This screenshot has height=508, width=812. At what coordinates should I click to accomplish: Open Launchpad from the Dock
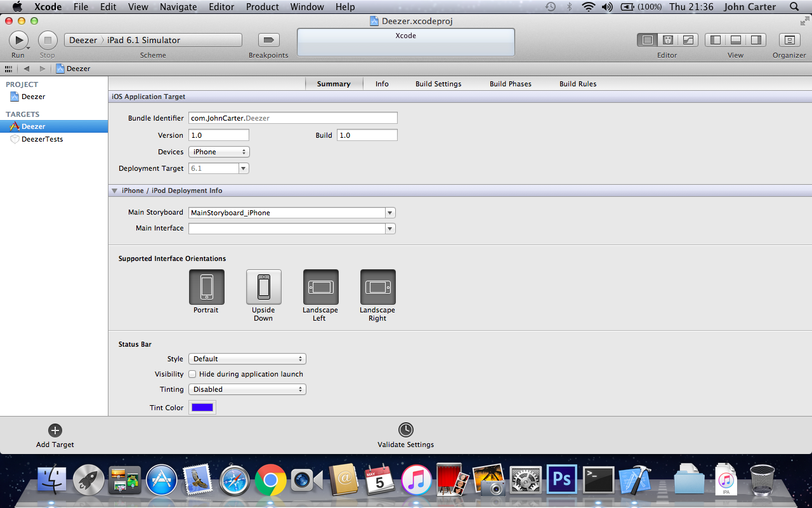point(89,479)
